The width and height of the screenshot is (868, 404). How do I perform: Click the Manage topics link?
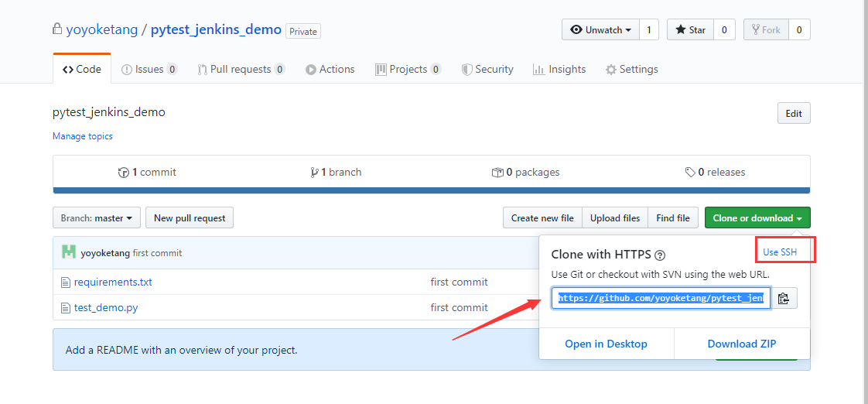[83, 136]
